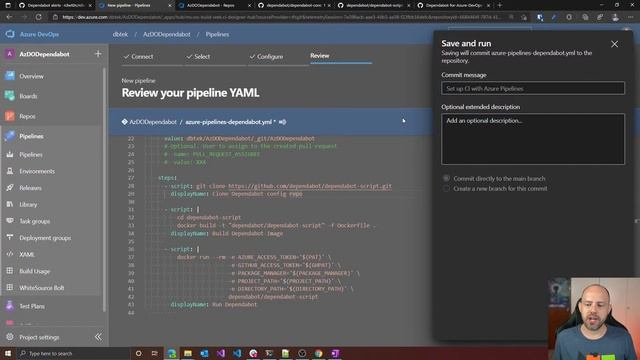Viewport: 640px width, 360px height.
Task: Switch to the Review step tab
Action: click(x=320, y=56)
